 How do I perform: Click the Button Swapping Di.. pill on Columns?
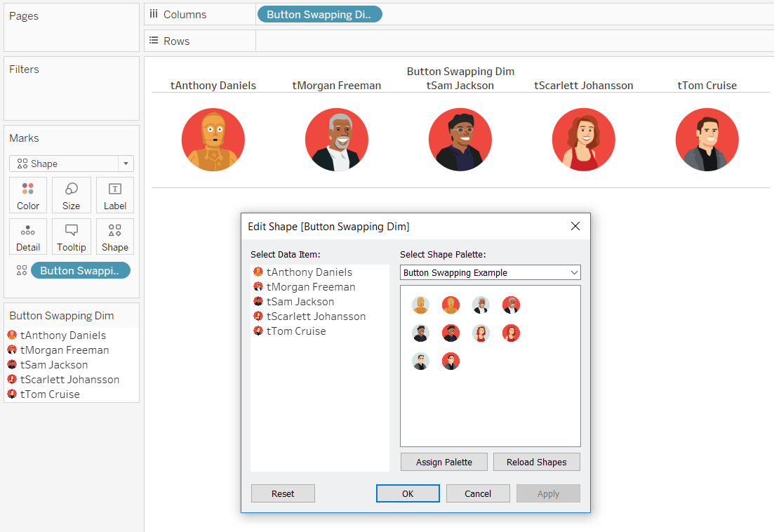tap(319, 14)
